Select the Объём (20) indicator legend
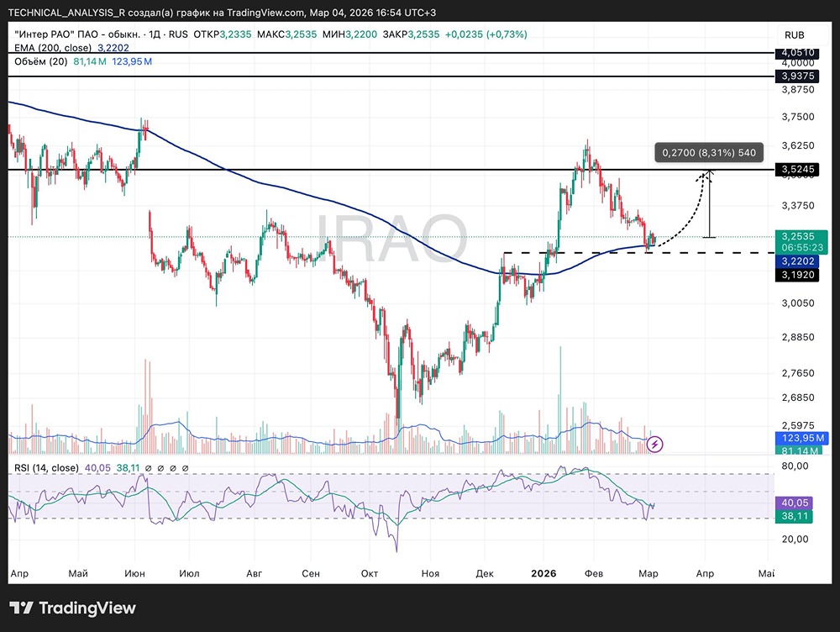 click(83, 61)
